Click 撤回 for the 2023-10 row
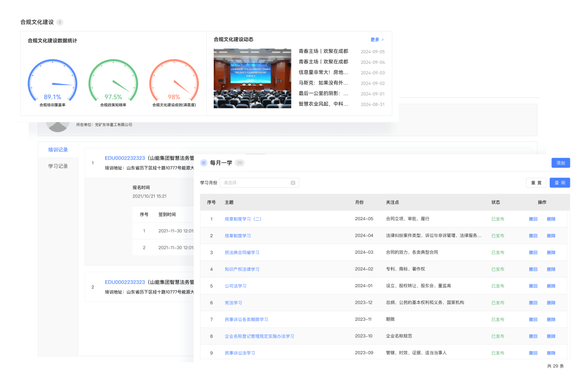588x383 pixels. pyautogui.click(x=533, y=337)
